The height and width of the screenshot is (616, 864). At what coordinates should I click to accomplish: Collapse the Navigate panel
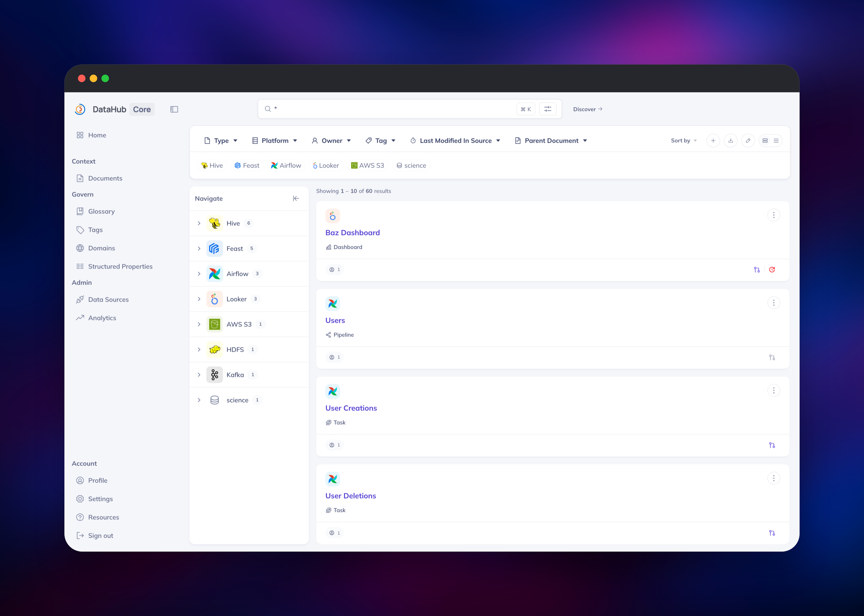pyautogui.click(x=296, y=198)
